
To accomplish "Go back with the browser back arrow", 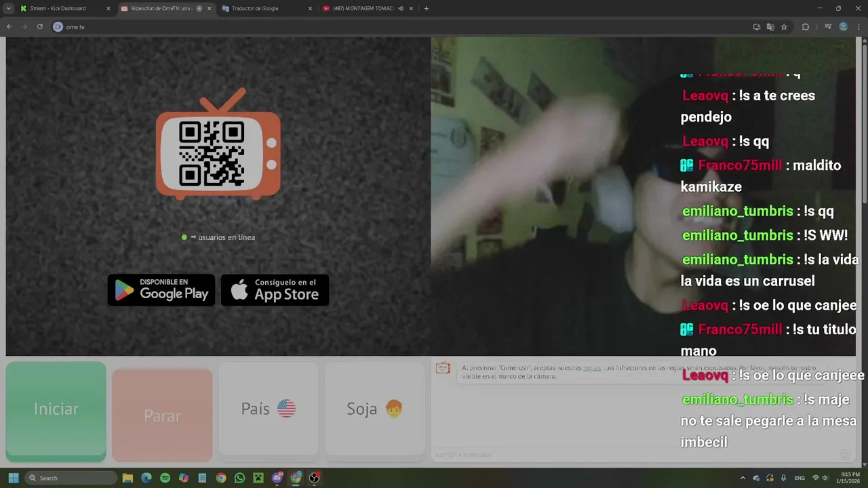I will coord(9,26).
